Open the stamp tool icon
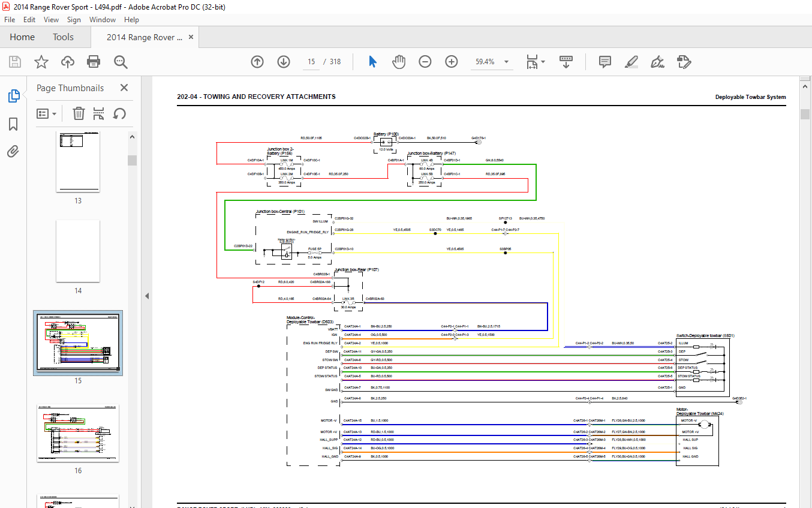Viewport: 812px width, 508px height. [684, 62]
